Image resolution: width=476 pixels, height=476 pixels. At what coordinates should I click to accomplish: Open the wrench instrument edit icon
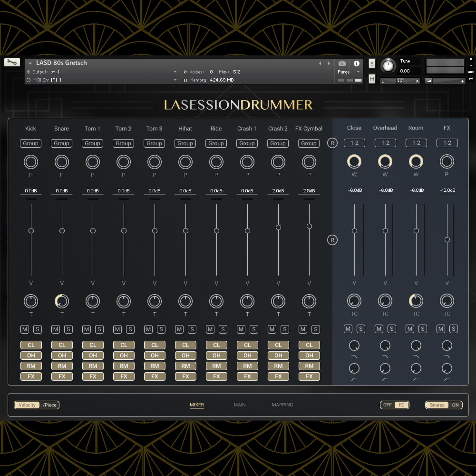click(12, 62)
